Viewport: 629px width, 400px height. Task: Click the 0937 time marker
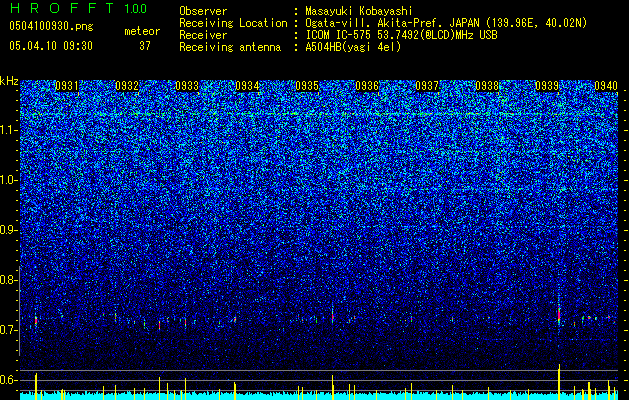point(427,86)
